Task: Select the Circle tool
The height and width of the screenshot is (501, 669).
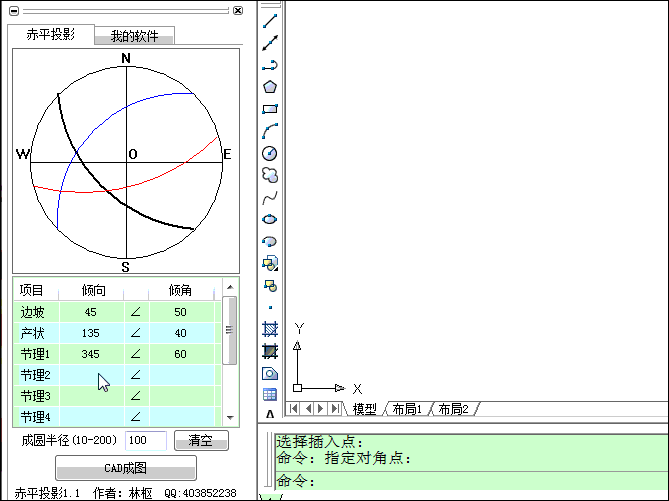Action: pyautogui.click(x=270, y=153)
